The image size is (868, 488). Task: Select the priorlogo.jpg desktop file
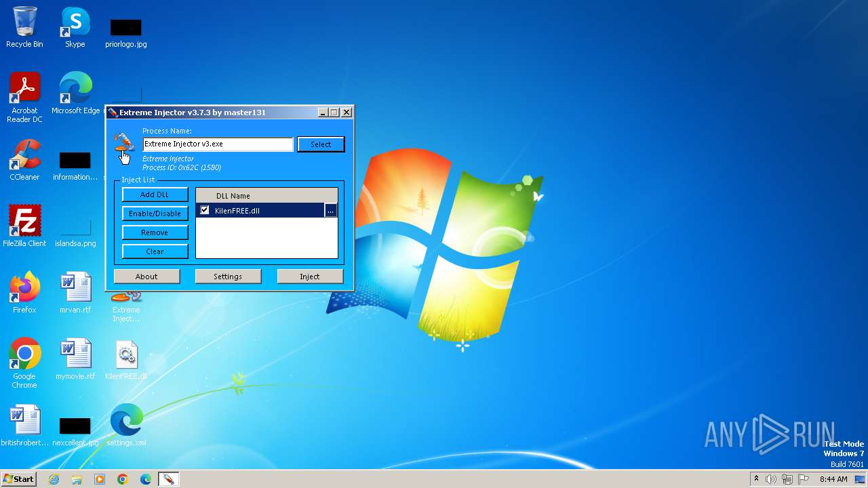(126, 32)
